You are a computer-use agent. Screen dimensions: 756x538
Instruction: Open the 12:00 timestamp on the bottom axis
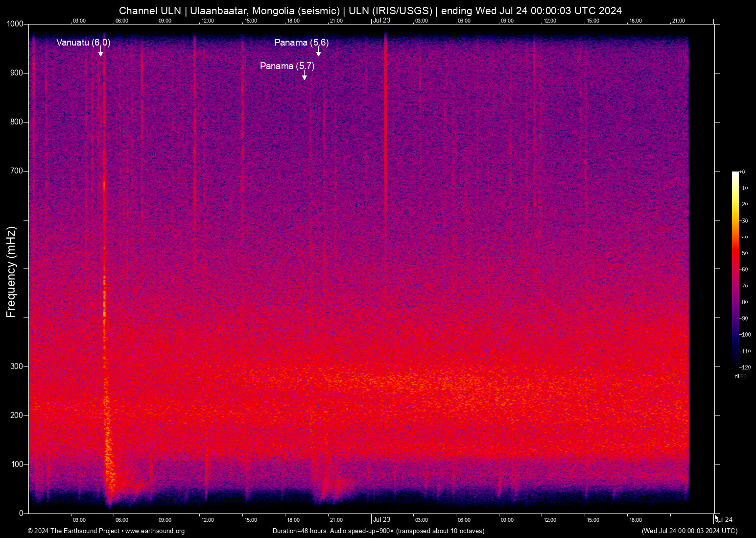pyautogui.click(x=208, y=520)
